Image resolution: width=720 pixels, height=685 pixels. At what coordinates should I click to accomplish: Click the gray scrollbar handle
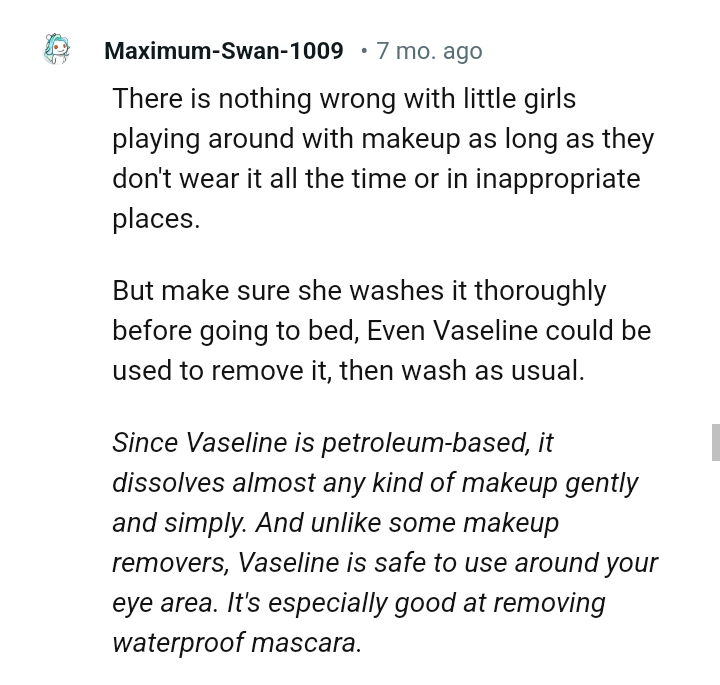(715, 441)
